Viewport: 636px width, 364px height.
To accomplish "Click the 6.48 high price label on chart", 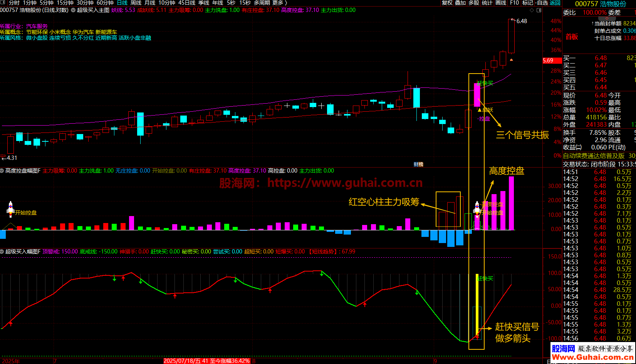I will click(522, 21).
